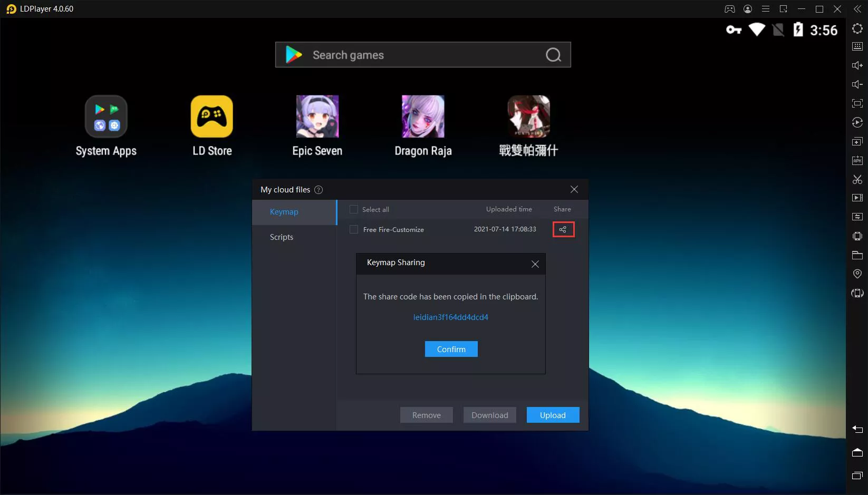The width and height of the screenshot is (868, 495).
Task: Click the help question mark beside My cloud files
Action: pyautogui.click(x=319, y=190)
